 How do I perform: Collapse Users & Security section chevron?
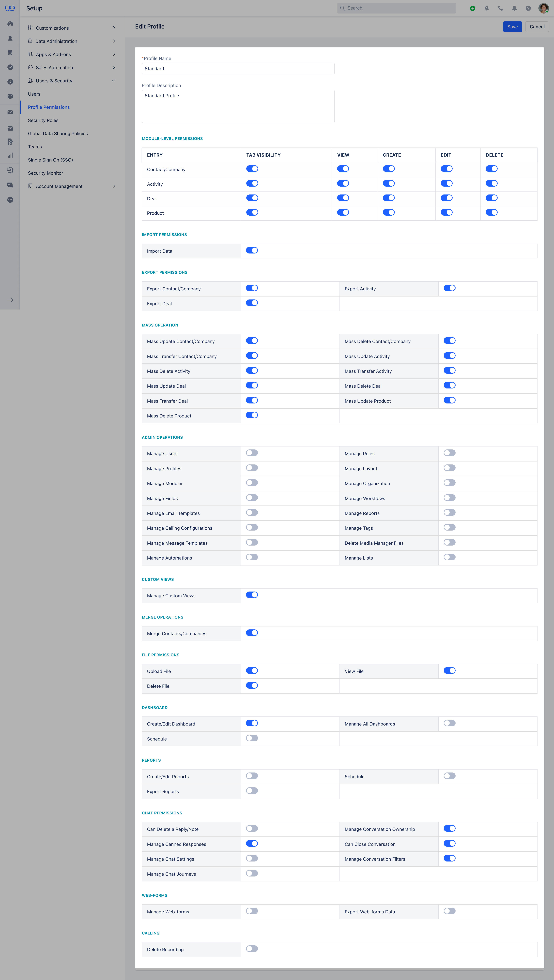tap(113, 81)
